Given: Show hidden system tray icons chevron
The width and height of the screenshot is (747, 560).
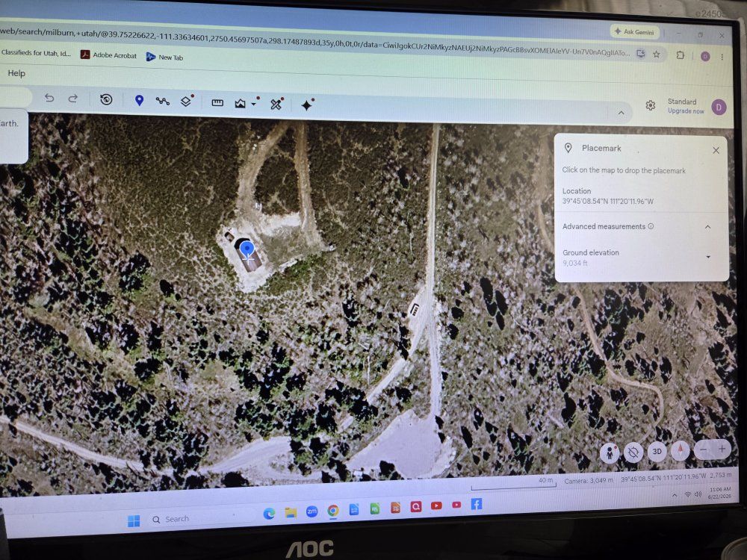Looking at the screenshot, I should pyautogui.click(x=675, y=496).
